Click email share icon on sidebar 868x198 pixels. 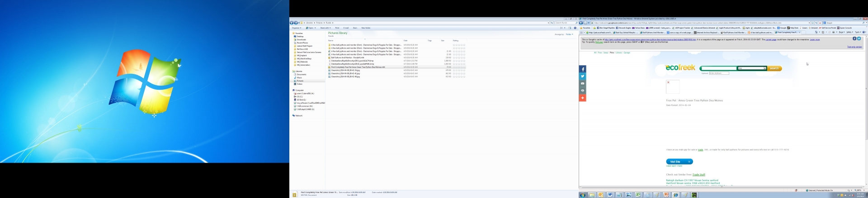583,83
